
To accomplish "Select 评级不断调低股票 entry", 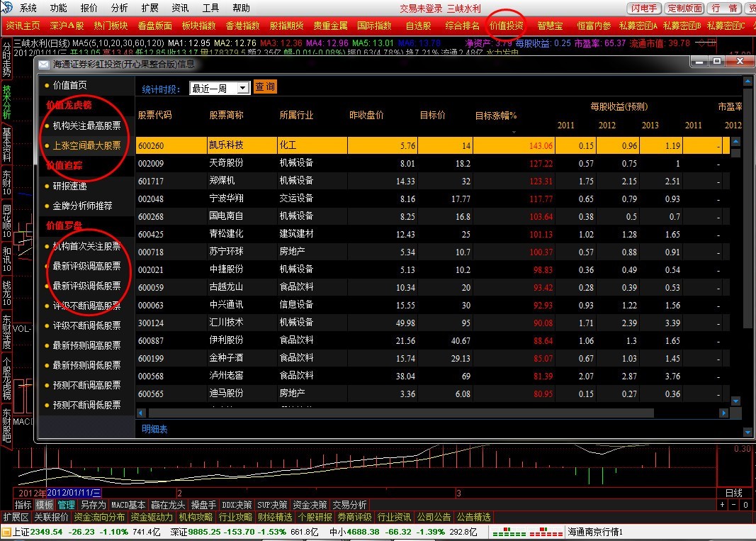I will pos(86,325).
